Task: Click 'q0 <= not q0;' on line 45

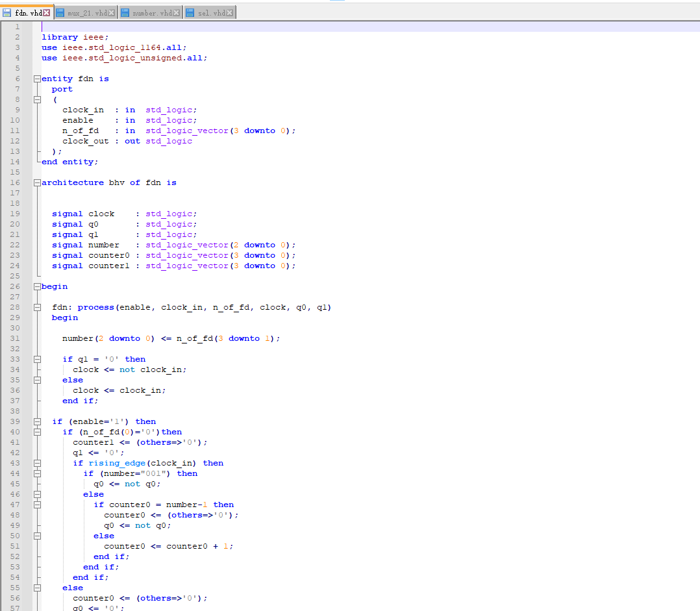Action: coord(127,484)
